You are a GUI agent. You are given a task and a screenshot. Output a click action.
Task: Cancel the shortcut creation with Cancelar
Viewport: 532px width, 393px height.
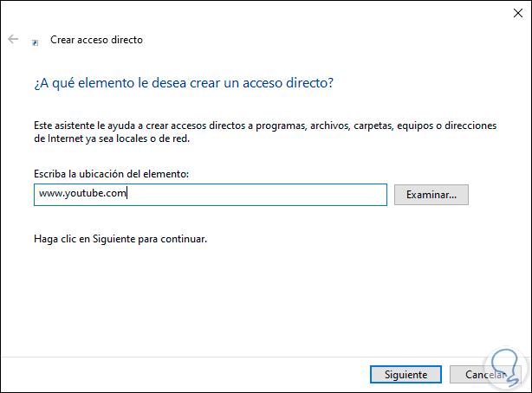[x=485, y=375]
